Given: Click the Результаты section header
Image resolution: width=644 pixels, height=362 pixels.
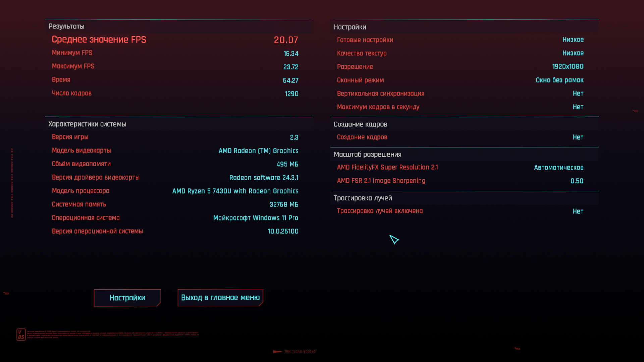Looking at the screenshot, I should point(66,26).
